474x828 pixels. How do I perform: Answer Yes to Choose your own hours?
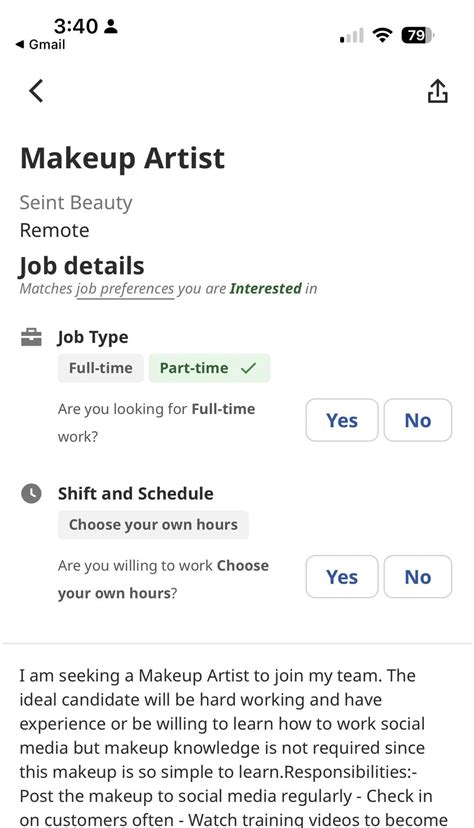click(342, 577)
